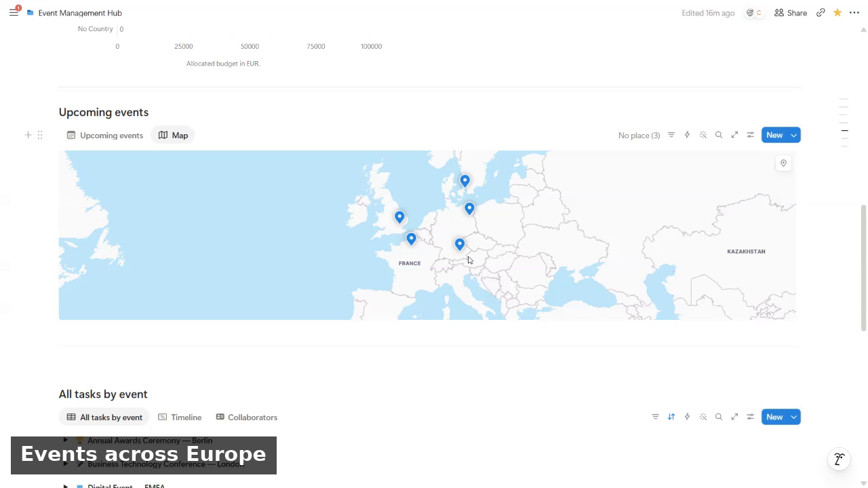Click the map pin over northern Germany

point(469,208)
